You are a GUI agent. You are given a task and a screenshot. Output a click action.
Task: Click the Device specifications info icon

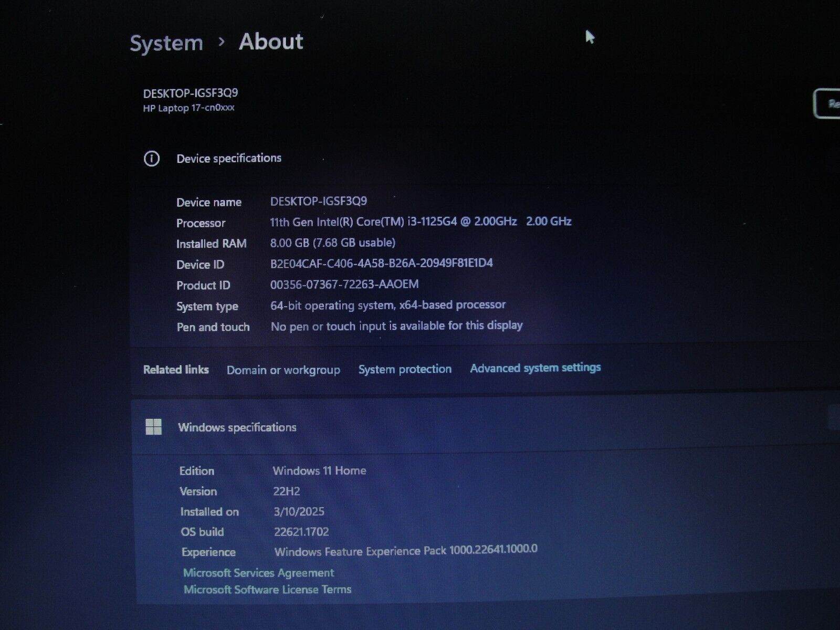pyautogui.click(x=152, y=159)
